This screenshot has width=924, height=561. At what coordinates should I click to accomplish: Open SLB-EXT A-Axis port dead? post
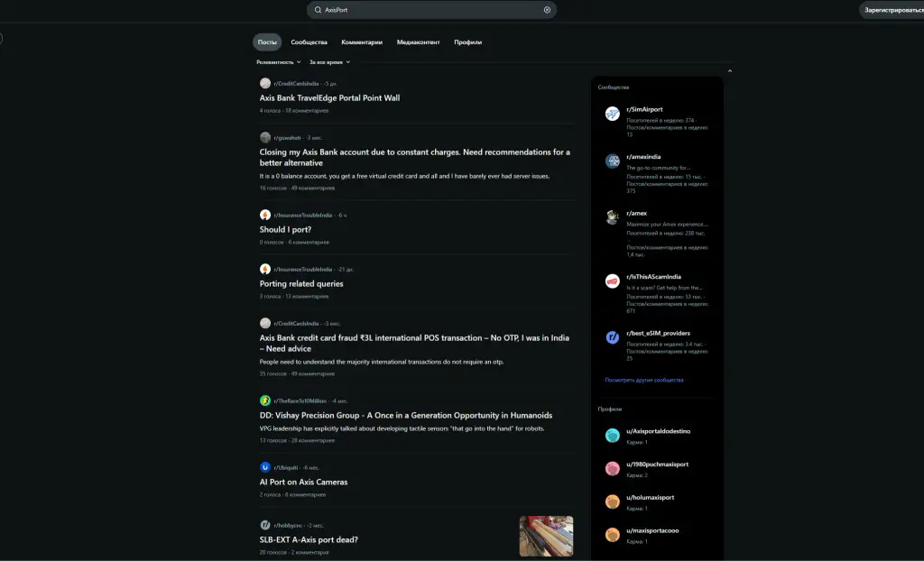click(x=309, y=539)
